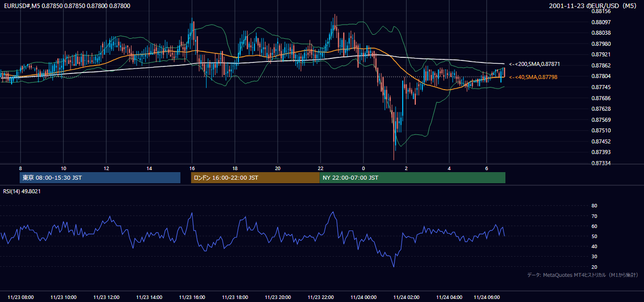Click hour 16 on the chart time axis
This screenshot has height=302, width=644.
tap(192, 168)
